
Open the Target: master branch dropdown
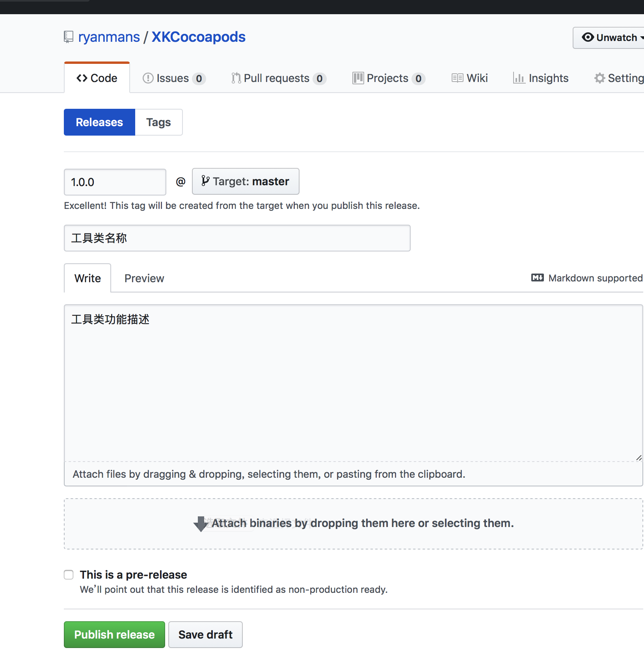tap(246, 181)
